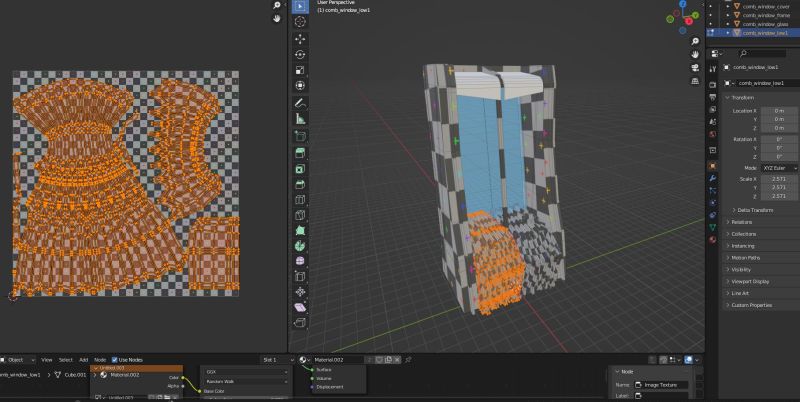800x402 pixels.
Task: Select the Annotate tool
Action: pos(300,104)
